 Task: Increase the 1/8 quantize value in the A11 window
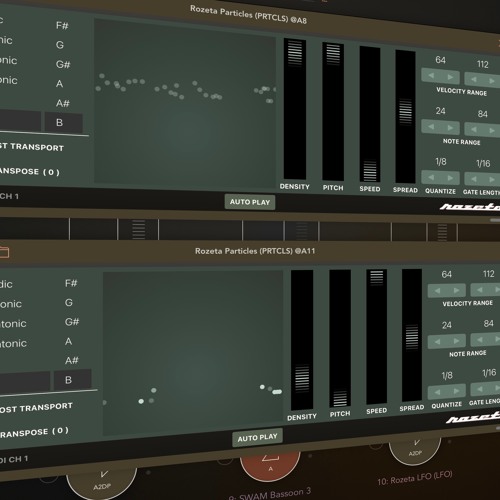[x=456, y=391]
